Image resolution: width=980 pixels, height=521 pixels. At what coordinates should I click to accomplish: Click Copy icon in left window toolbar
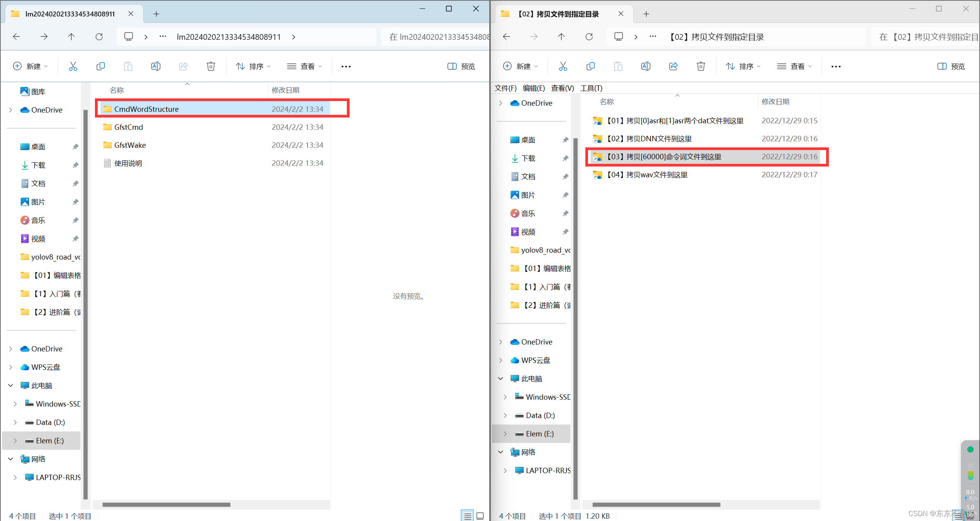point(100,66)
